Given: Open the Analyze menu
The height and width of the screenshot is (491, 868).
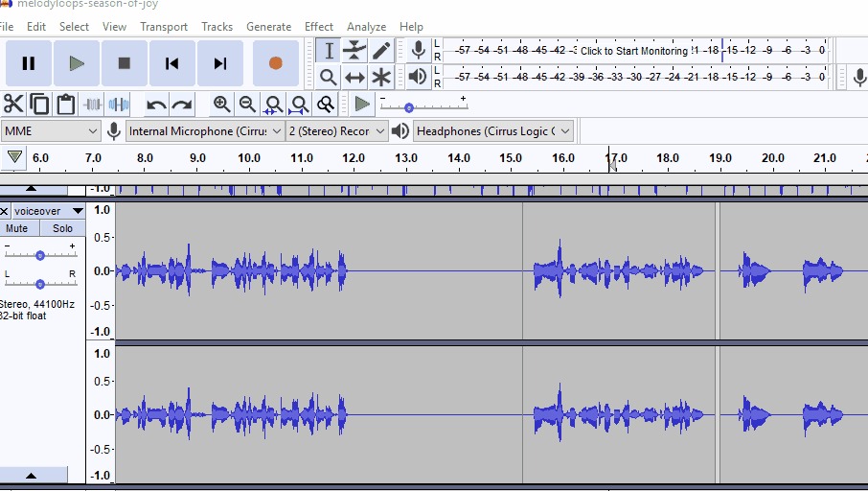Looking at the screenshot, I should pyautogui.click(x=367, y=27).
